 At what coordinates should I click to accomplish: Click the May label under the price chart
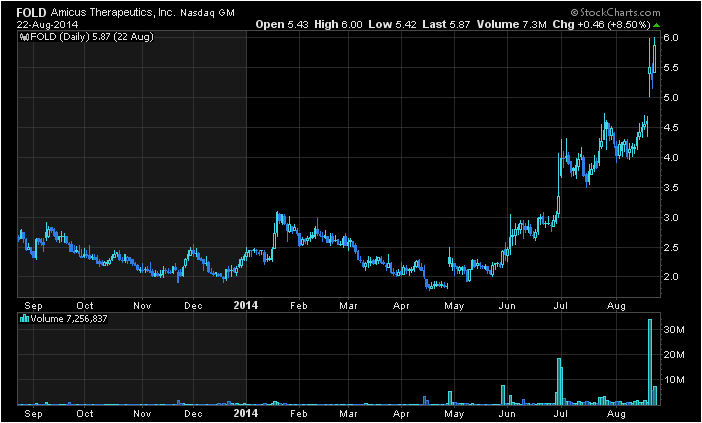pyautogui.click(x=454, y=306)
